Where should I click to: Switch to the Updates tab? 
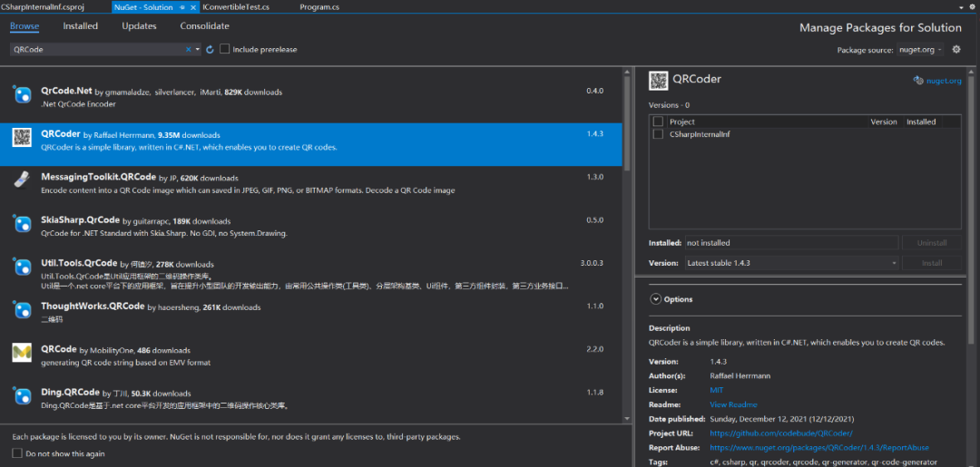click(x=139, y=26)
